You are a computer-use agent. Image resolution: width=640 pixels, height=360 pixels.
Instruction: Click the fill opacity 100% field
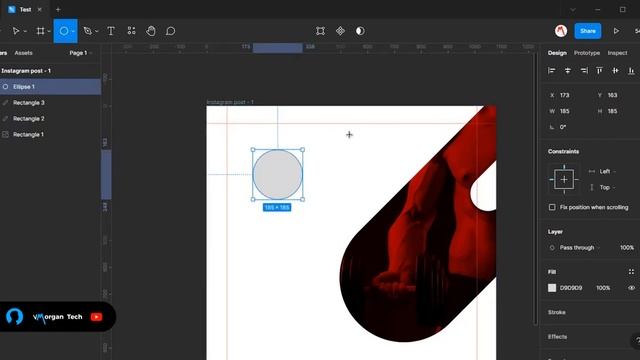pos(603,288)
